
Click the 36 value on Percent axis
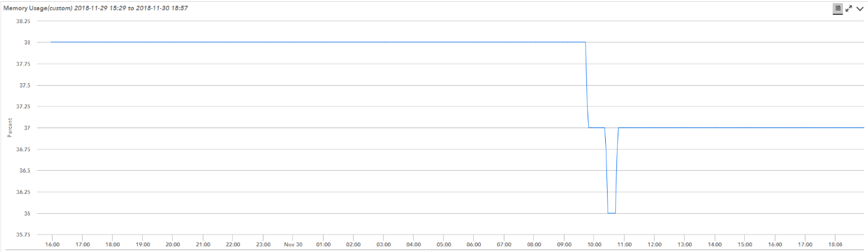[x=27, y=213]
